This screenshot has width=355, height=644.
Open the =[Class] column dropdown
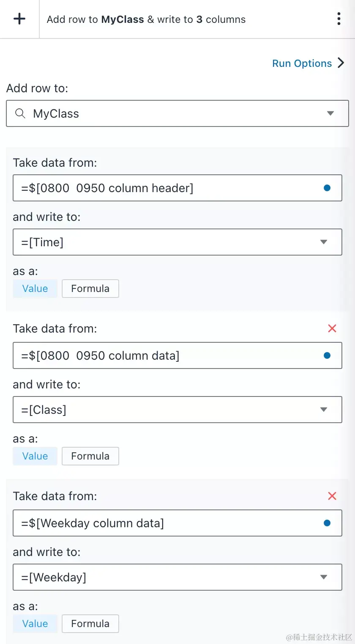click(x=324, y=410)
